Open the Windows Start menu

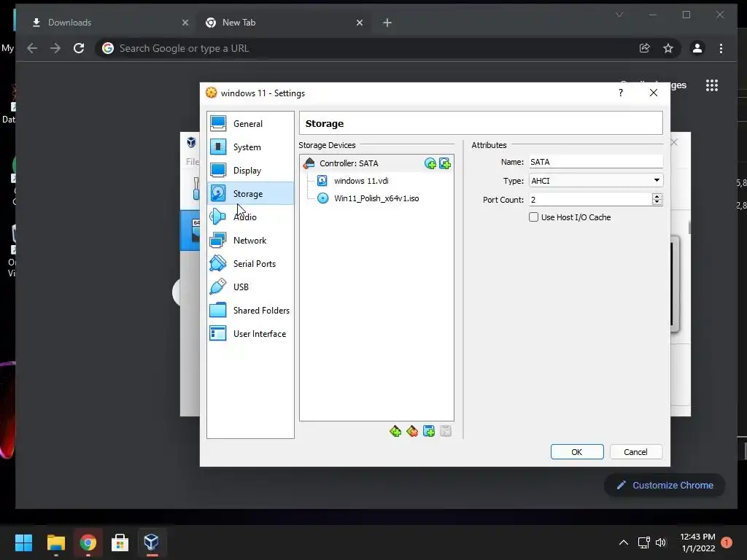click(23, 542)
